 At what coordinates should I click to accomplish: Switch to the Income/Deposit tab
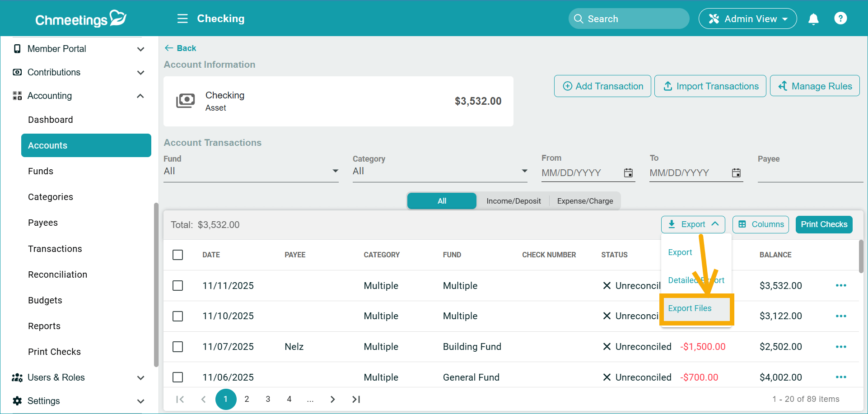(513, 201)
